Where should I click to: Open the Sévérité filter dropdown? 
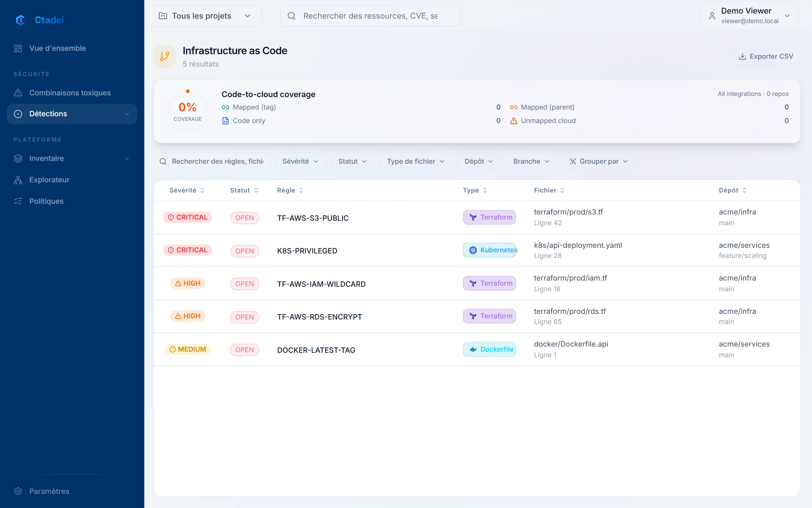coord(301,162)
